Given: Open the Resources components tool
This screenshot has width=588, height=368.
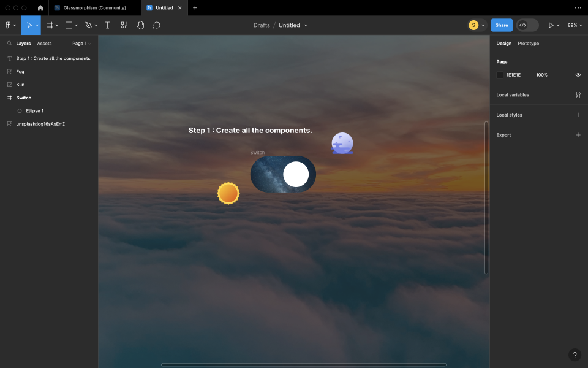Looking at the screenshot, I should 124,25.
